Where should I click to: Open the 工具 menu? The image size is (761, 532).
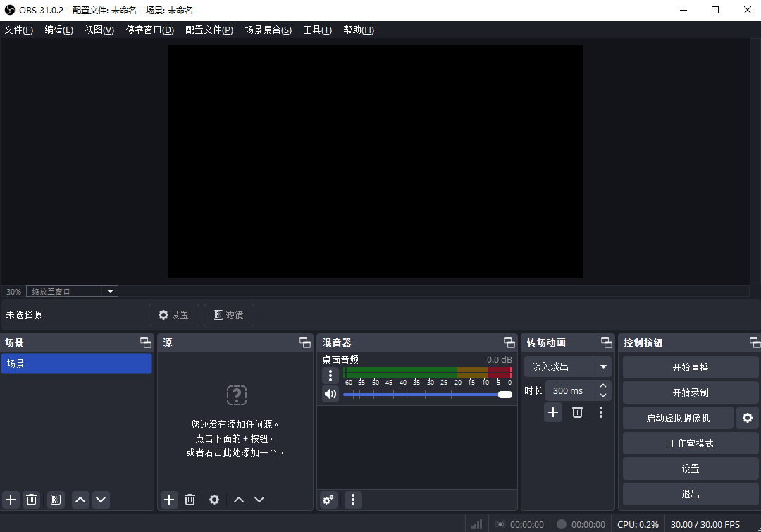coord(317,30)
